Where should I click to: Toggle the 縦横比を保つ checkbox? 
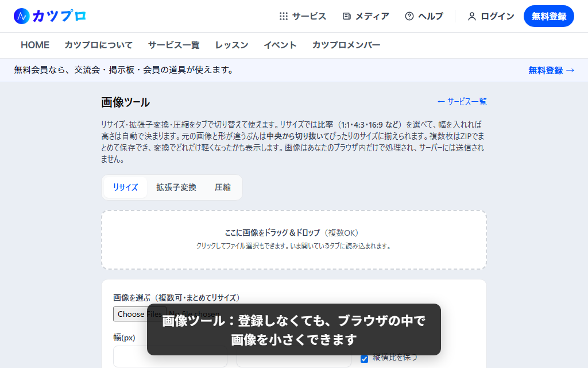(x=364, y=359)
